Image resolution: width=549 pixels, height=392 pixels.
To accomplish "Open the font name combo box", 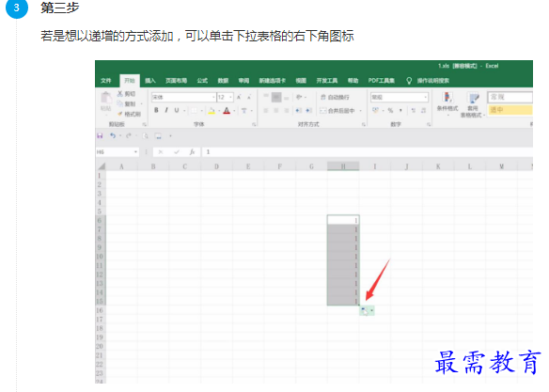I will point(183,97).
